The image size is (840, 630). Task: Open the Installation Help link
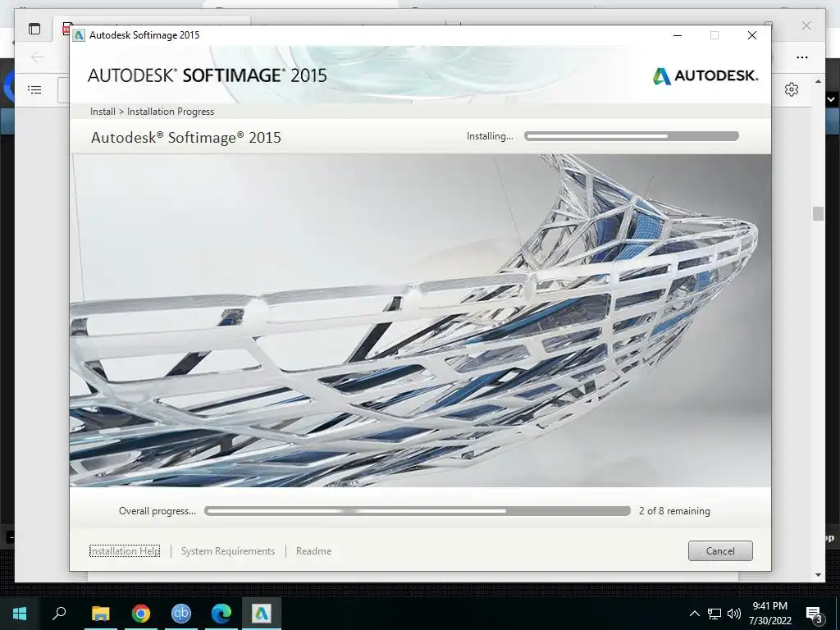(x=125, y=550)
